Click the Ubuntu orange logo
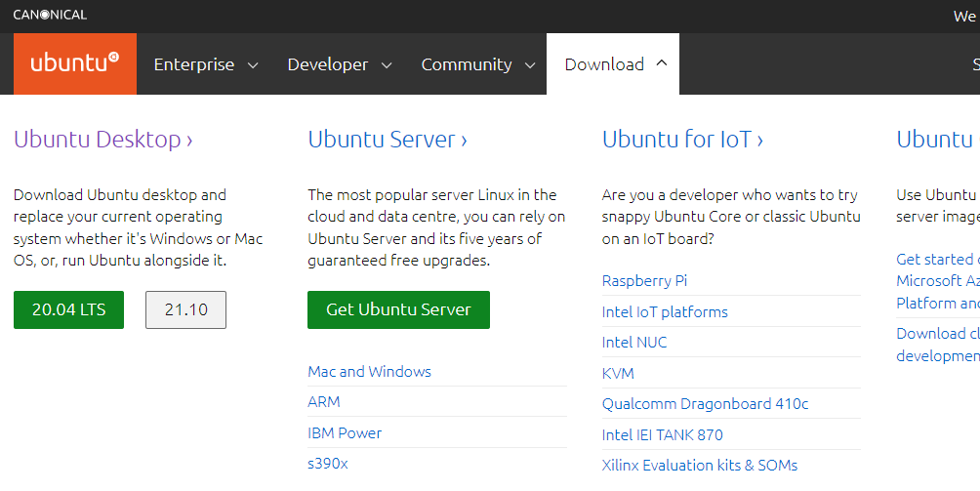The width and height of the screenshot is (980, 491). click(x=75, y=63)
